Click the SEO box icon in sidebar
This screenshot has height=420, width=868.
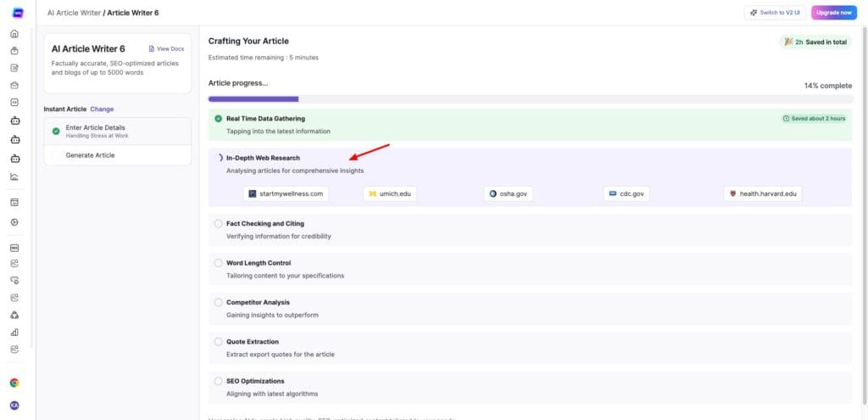click(x=15, y=248)
